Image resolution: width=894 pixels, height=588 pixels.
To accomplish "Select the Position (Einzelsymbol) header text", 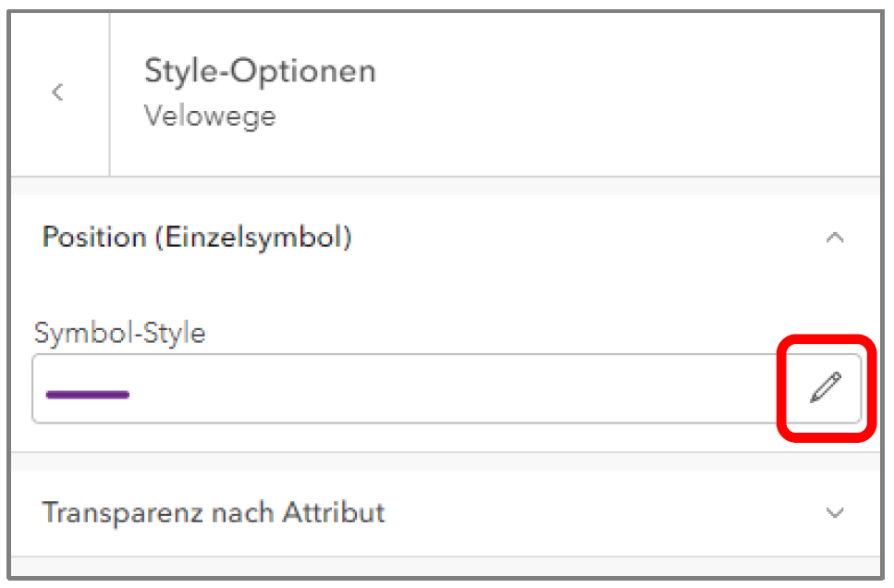I will 197,238.
